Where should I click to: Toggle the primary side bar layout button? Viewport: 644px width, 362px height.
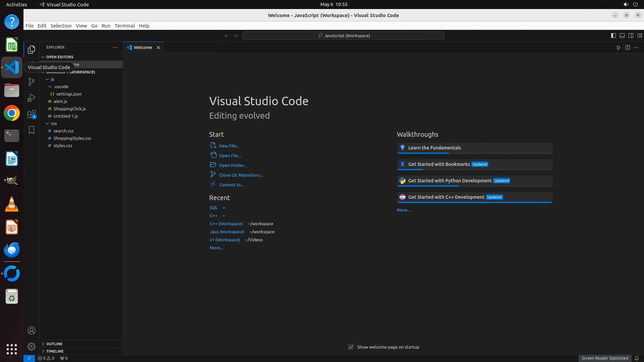point(613,36)
